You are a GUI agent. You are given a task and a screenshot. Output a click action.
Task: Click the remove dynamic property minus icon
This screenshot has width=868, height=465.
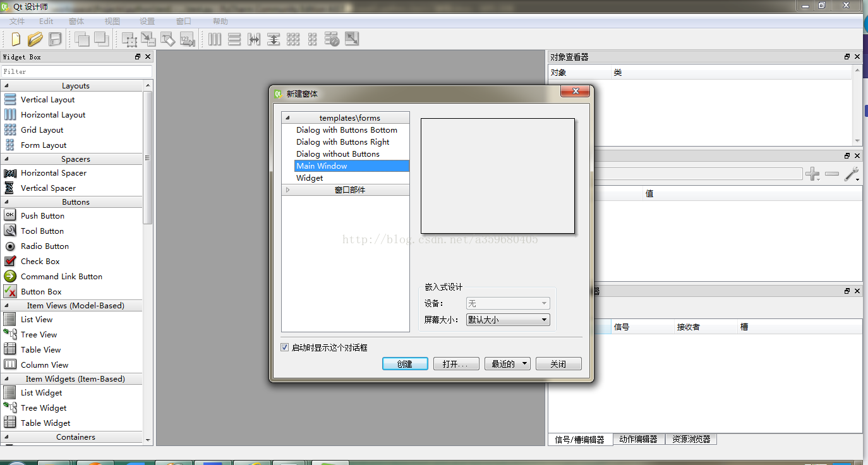pyautogui.click(x=832, y=174)
